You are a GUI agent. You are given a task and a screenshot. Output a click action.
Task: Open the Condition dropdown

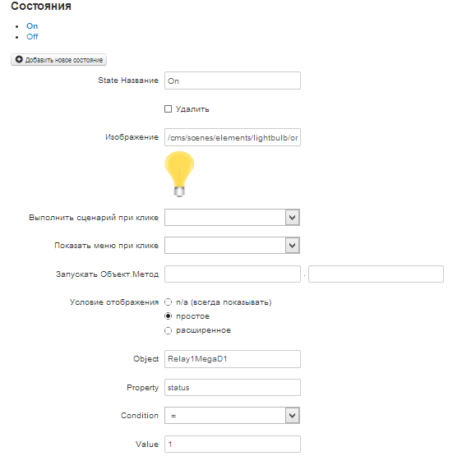coord(232,416)
